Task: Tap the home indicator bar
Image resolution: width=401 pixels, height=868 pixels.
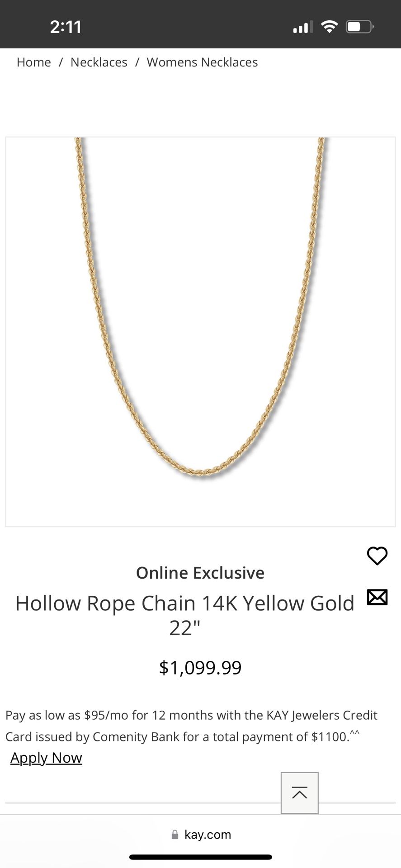Action: (200, 857)
